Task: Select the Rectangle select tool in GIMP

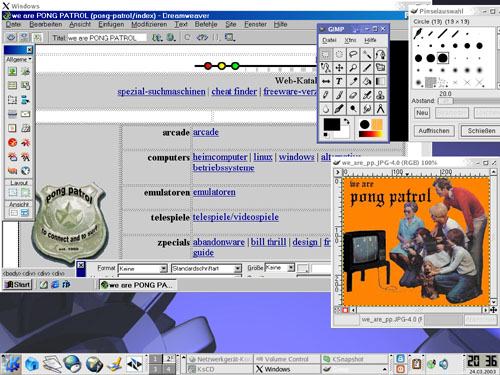Action: click(325, 54)
